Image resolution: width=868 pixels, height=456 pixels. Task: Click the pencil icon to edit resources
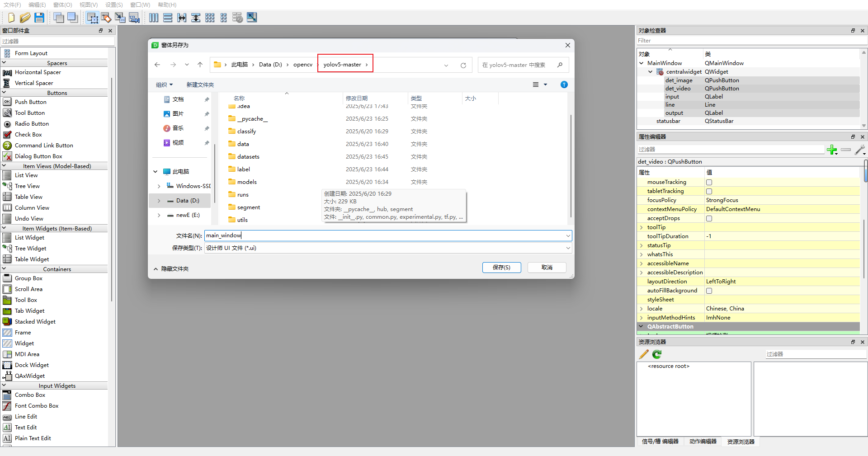643,354
